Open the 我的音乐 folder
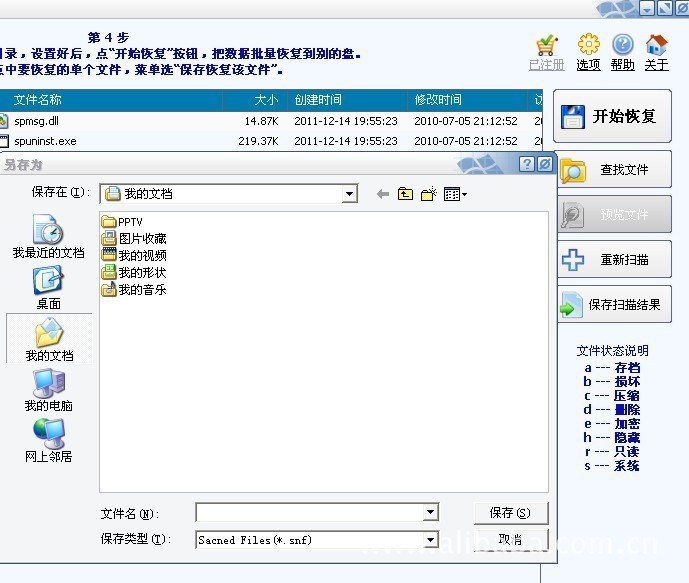 click(x=134, y=290)
